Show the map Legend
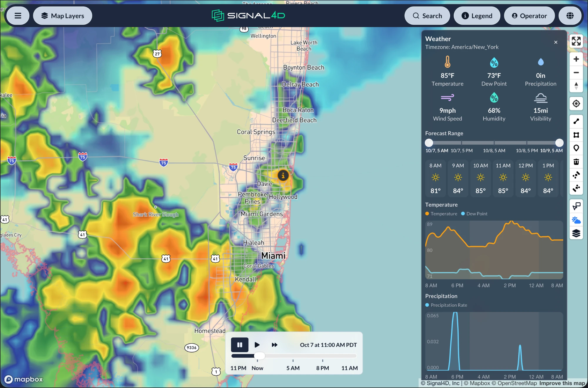The width and height of the screenshot is (588, 388). [477, 16]
